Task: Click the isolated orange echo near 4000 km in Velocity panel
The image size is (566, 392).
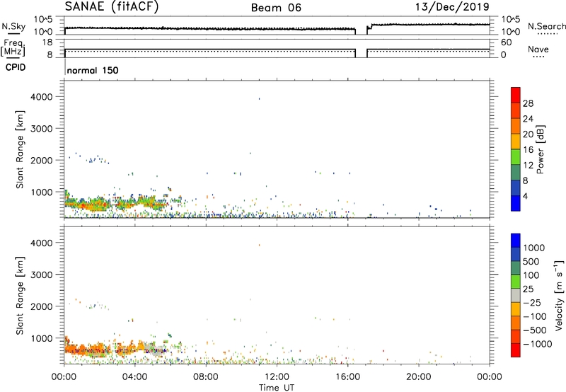Action: point(259,245)
